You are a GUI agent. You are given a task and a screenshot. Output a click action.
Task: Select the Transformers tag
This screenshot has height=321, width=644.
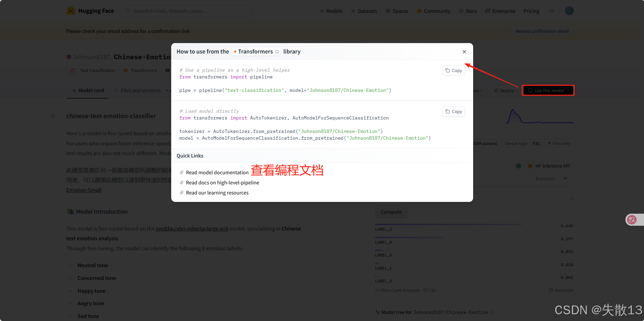tap(141, 70)
